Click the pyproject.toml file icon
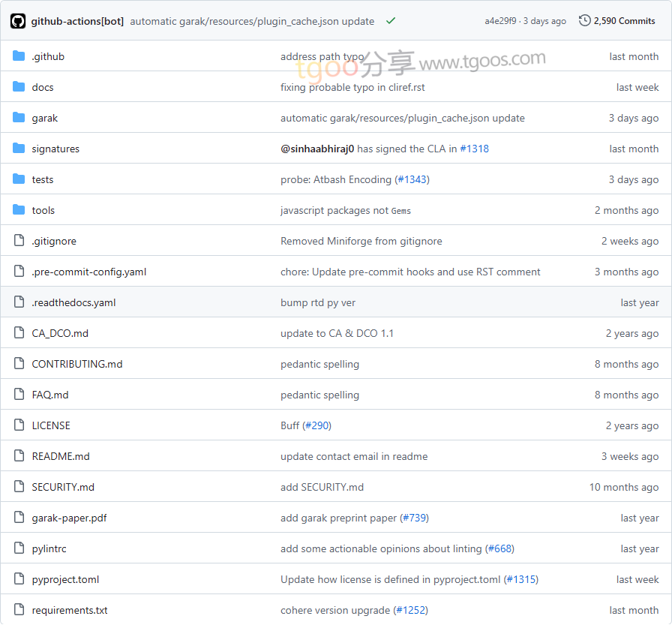This screenshot has width=672, height=625. point(19,579)
